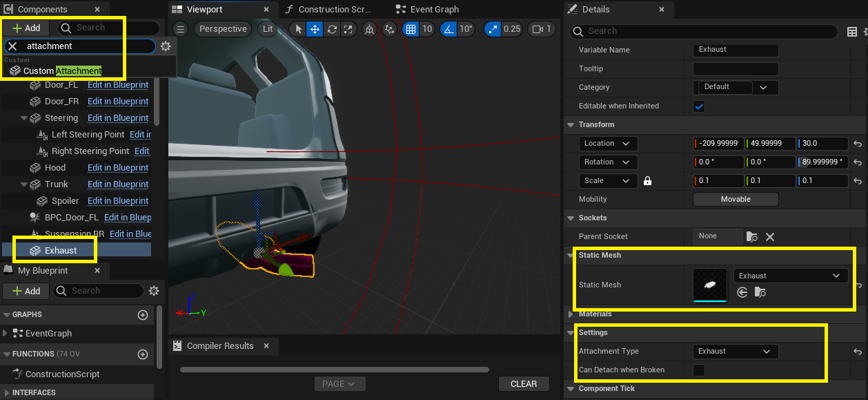Select the translate (move) tool in viewport toolbar
868x400 pixels.
point(315,29)
